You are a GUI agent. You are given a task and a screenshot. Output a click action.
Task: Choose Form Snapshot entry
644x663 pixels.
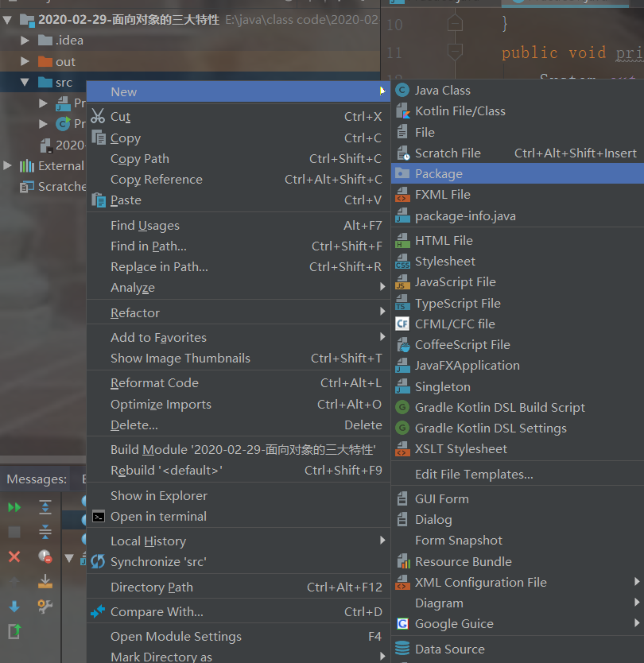tap(518, 540)
